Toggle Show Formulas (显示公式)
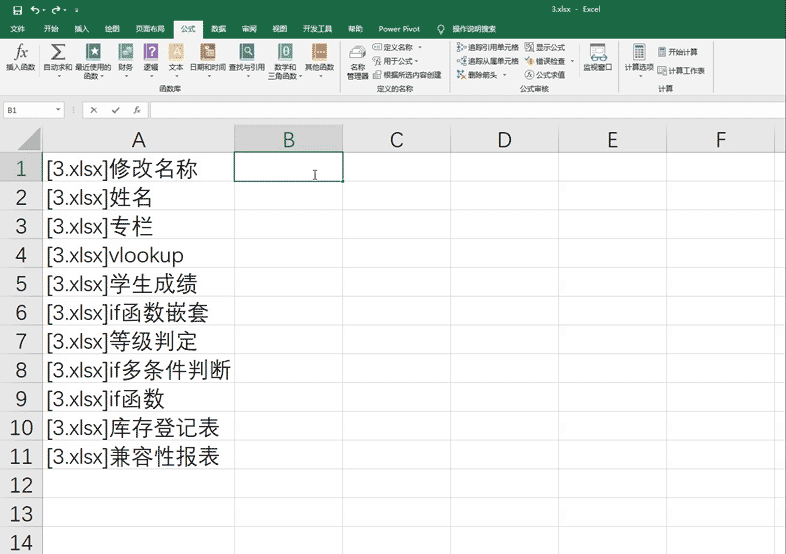 point(545,47)
